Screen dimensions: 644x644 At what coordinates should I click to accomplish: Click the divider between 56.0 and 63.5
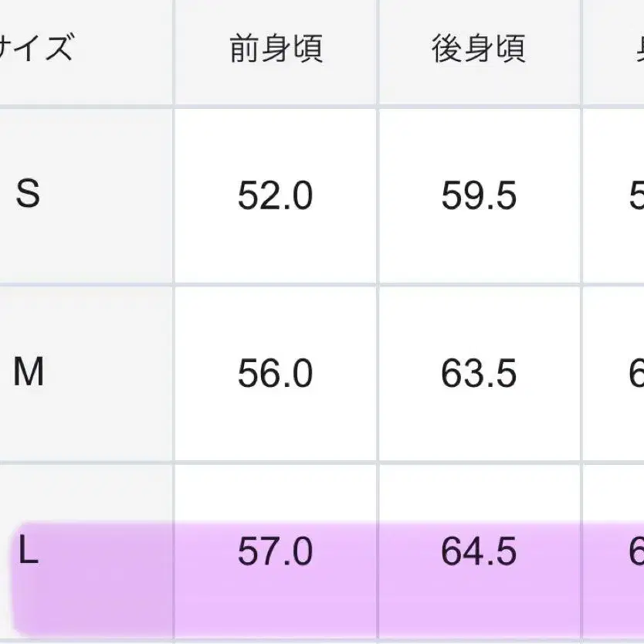(378, 375)
